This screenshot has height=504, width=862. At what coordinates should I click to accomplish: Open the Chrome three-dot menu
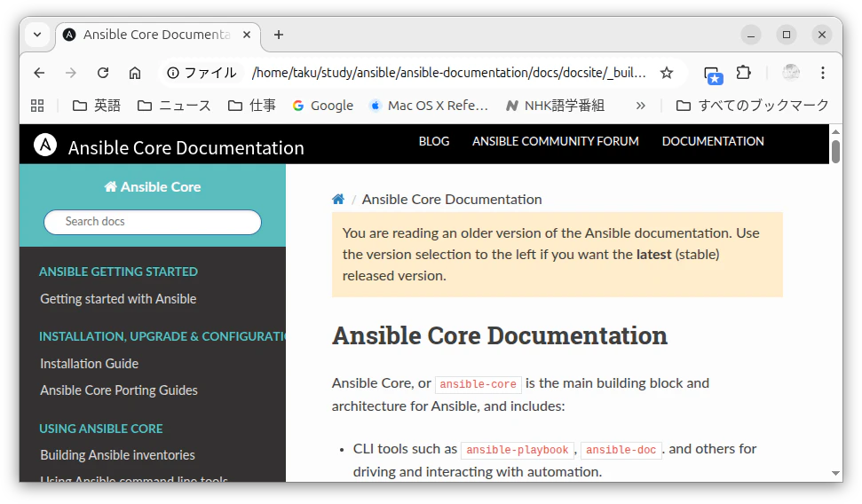tap(822, 73)
